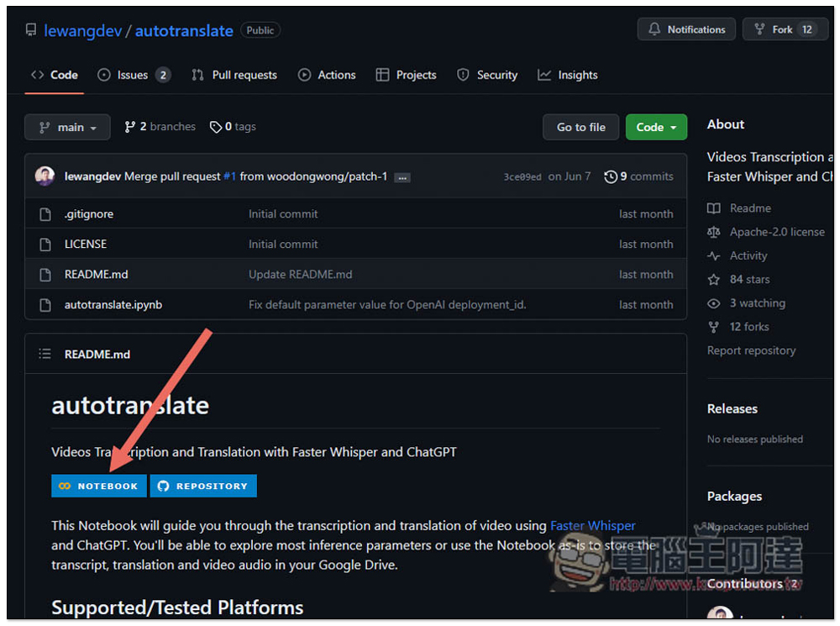
Task: Open the 'Fix default parameter value' commit message
Action: tap(387, 304)
